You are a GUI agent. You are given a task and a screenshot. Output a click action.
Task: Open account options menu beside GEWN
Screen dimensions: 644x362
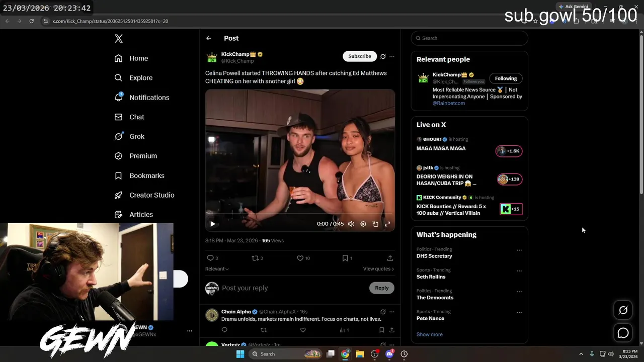pyautogui.click(x=190, y=331)
